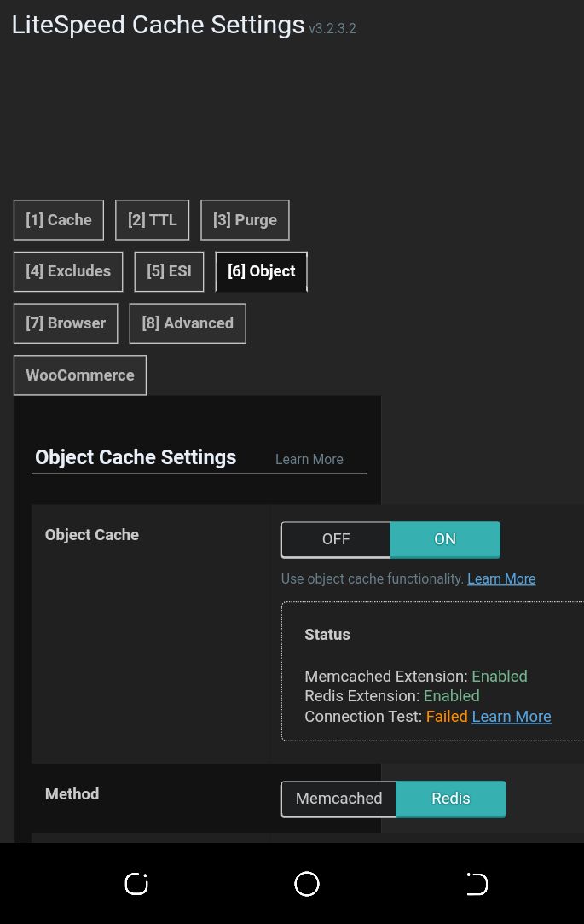This screenshot has height=924, width=584.
Task: Tap the Android back navigation icon
Action: pyautogui.click(x=477, y=884)
